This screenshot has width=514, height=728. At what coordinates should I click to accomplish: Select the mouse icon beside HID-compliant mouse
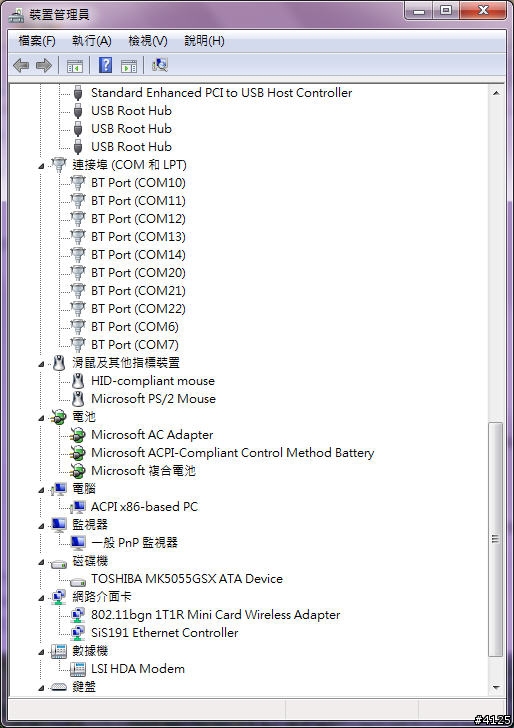pos(78,381)
